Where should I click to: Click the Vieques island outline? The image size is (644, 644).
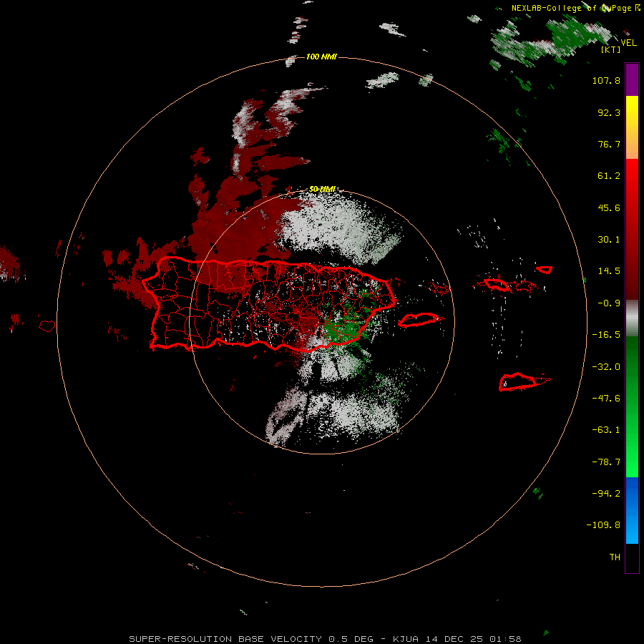418,320
